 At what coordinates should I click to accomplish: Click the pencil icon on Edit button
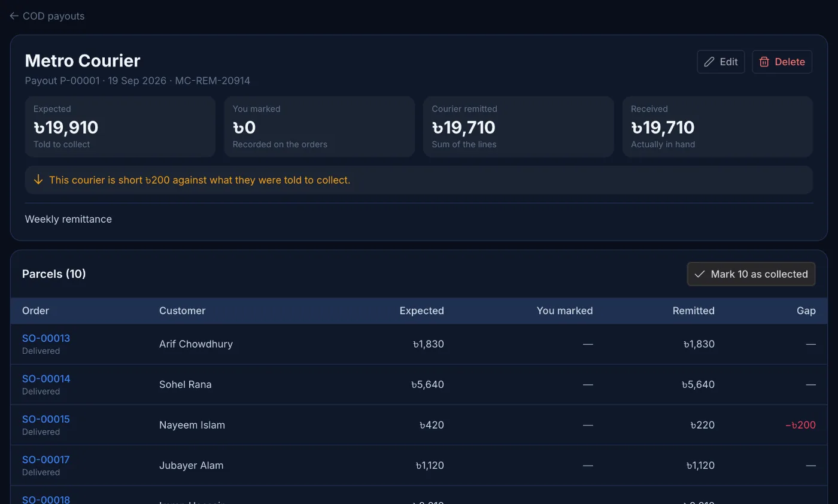pyautogui.click(x=709, y=62)
